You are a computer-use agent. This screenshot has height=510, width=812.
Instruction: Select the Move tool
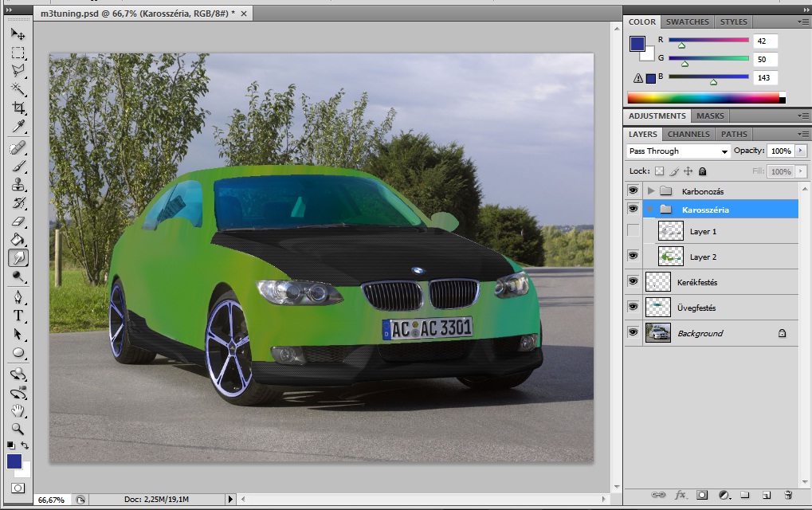pyautogui.click(x=18, y=34)
